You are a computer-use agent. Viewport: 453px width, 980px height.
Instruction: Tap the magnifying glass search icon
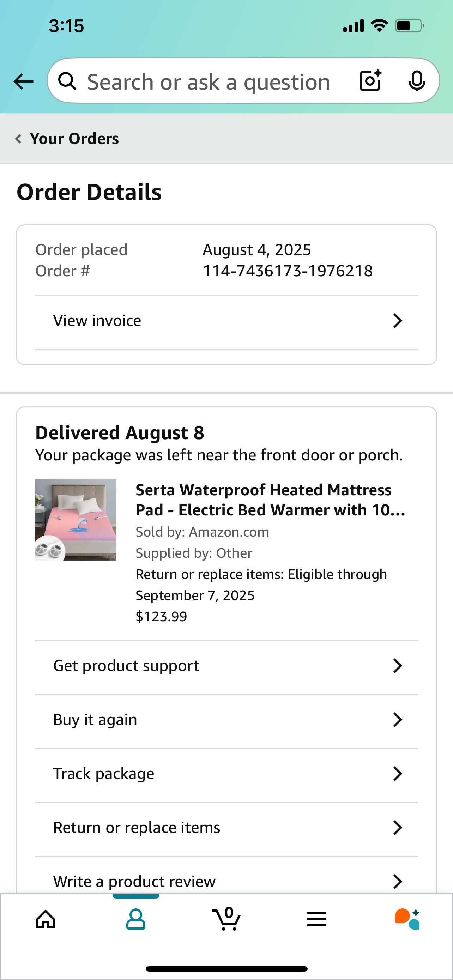67,81
